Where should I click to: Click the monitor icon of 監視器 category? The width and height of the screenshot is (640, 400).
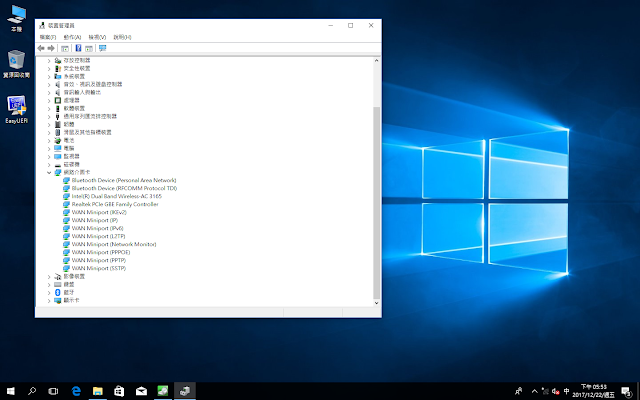coord(58,156)
